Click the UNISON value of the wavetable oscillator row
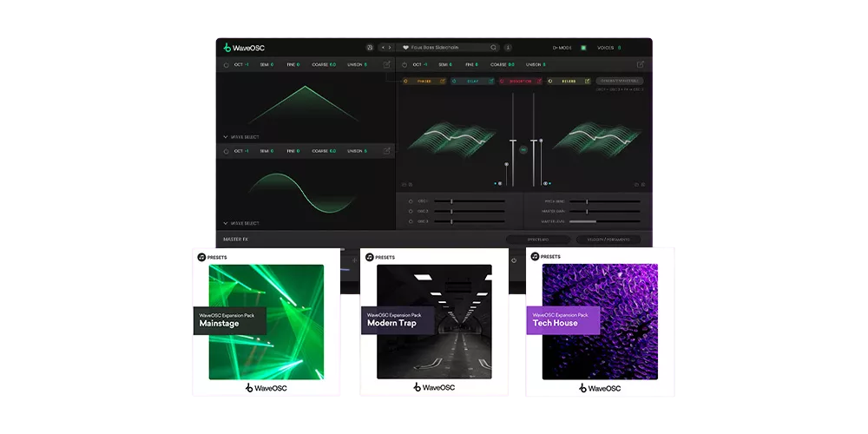The height and width of the screenshot is (434, 868). [x=544, y=65]
